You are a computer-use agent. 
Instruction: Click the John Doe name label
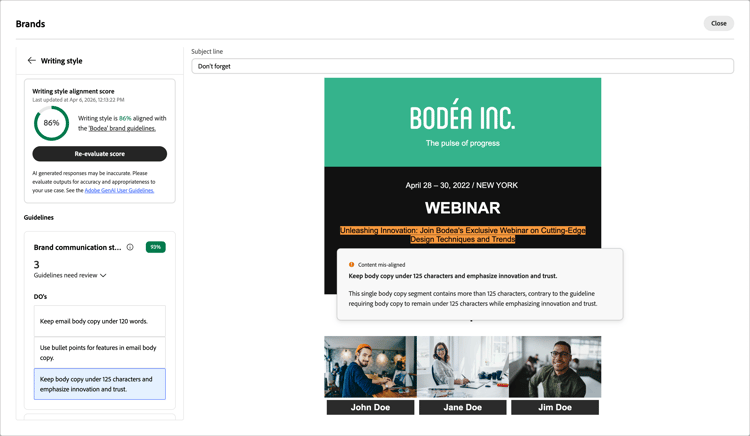[x=370, y=407]
